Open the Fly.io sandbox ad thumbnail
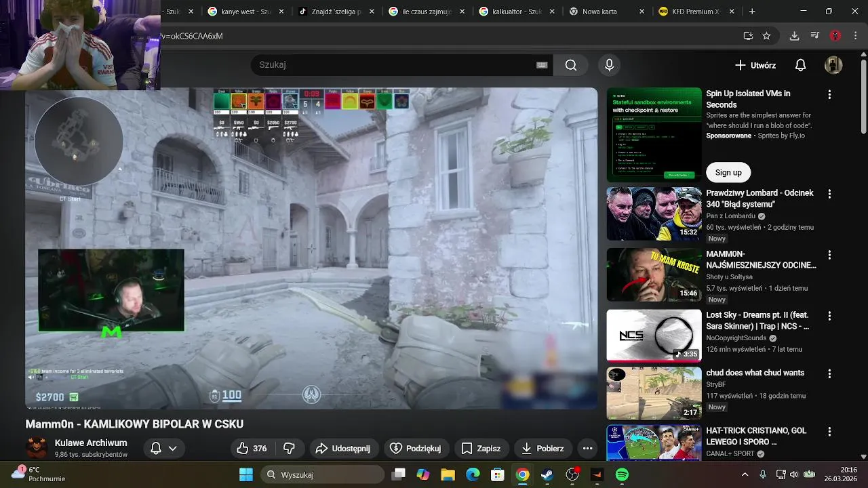 pyautogui.click(x=654, y=135)
